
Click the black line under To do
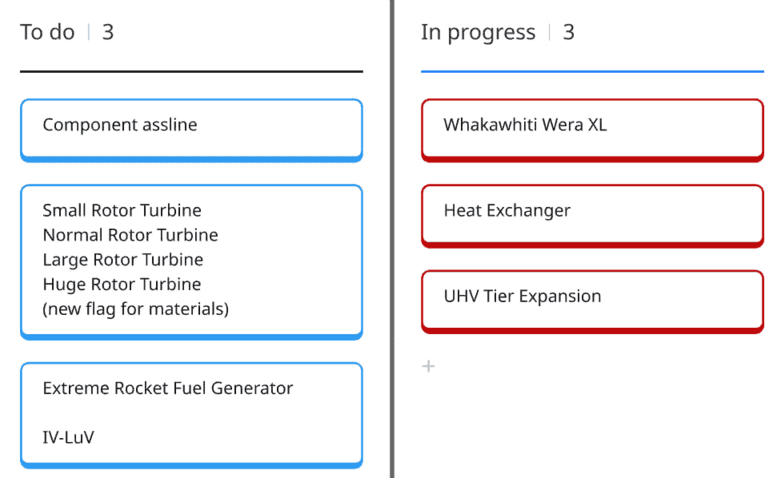(x=191, y=71)
